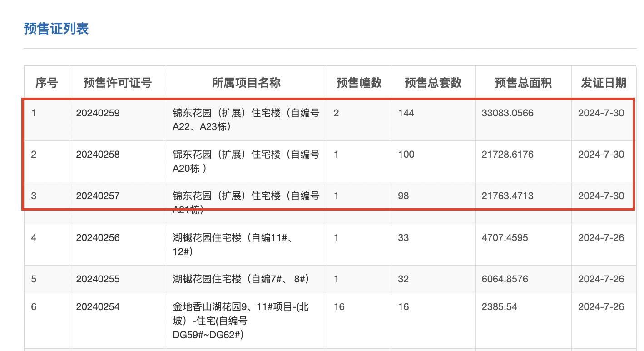Click serial number 1 of row 20240259

[34, 113]
